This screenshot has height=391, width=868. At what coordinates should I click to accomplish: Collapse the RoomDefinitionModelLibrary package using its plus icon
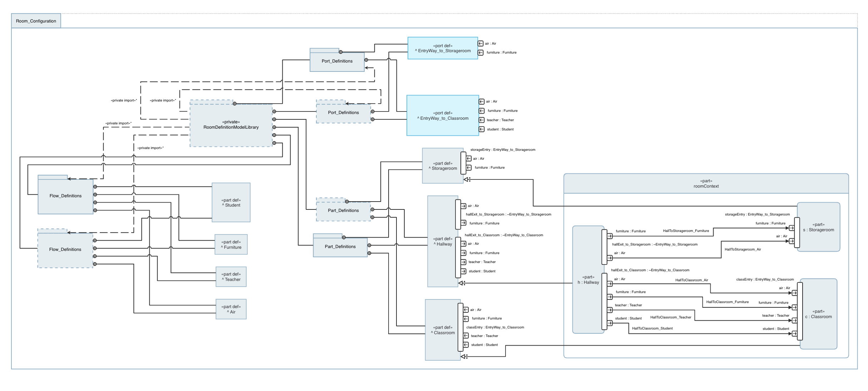(235, 104)
